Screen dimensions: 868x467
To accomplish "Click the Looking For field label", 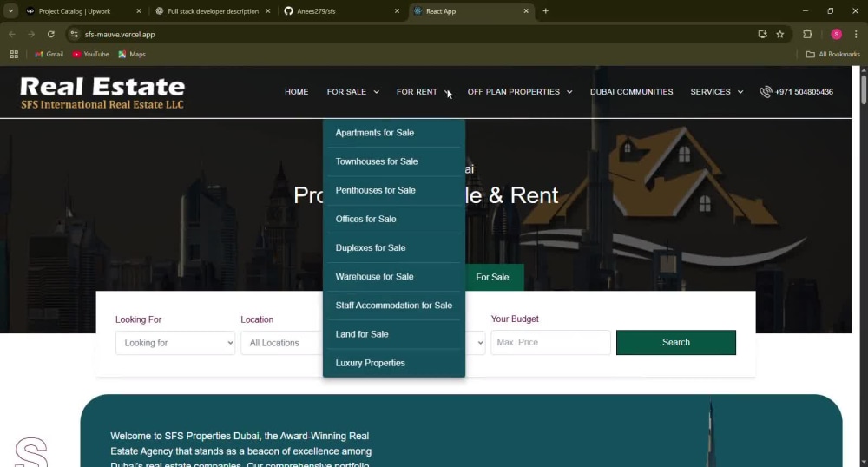I will coord(138,319).
